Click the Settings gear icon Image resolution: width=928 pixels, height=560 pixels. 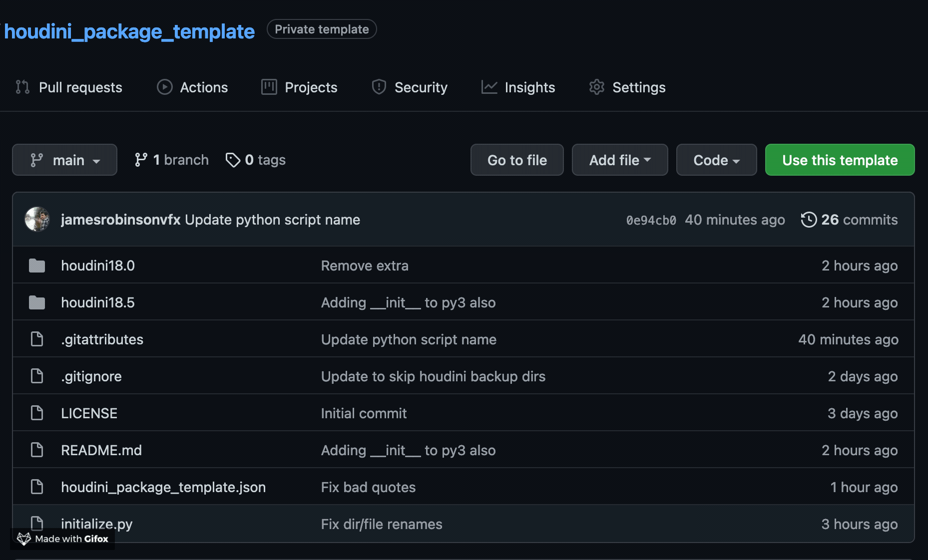[x=597, y=87]
